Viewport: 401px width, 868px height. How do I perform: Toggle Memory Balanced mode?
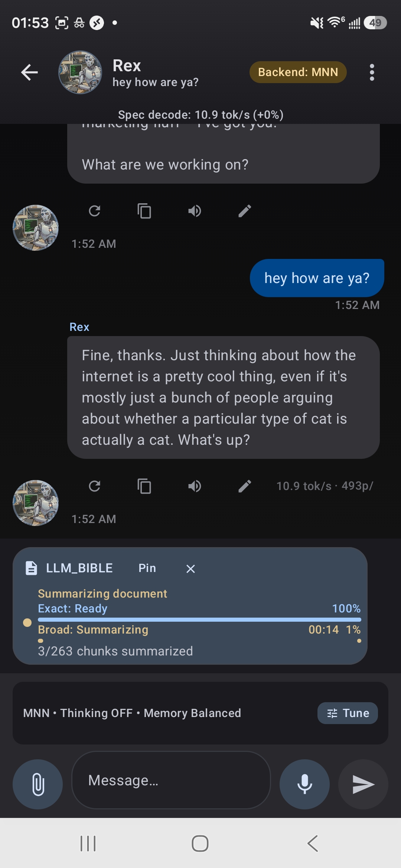point(192,713)
